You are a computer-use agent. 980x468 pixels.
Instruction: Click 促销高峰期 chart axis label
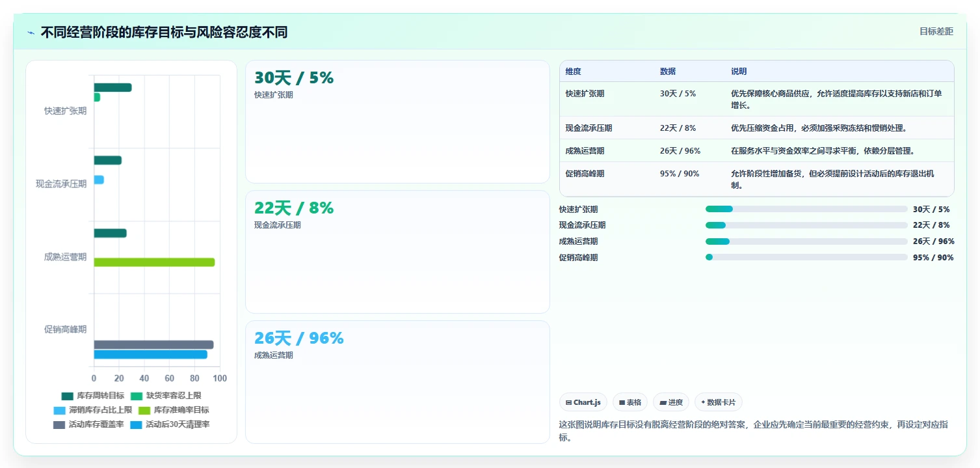65,329
